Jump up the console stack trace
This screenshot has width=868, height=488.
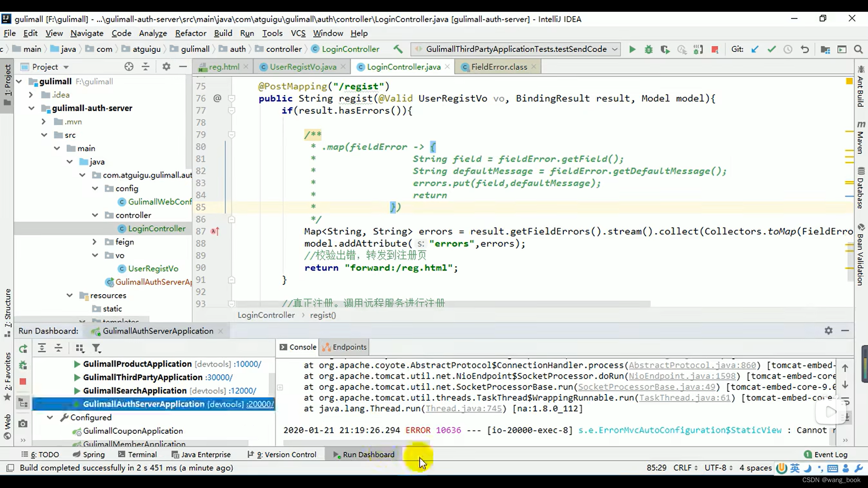point(845,368)
